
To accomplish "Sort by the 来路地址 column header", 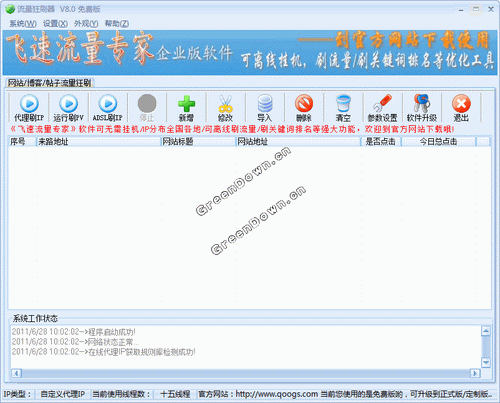I will tap(98, 142).
